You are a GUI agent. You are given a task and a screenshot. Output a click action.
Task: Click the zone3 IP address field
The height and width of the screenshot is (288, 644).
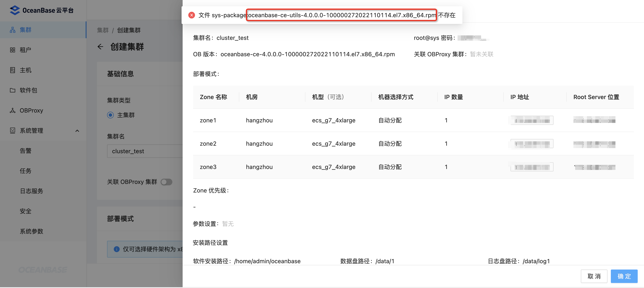[x=532, y=167]
